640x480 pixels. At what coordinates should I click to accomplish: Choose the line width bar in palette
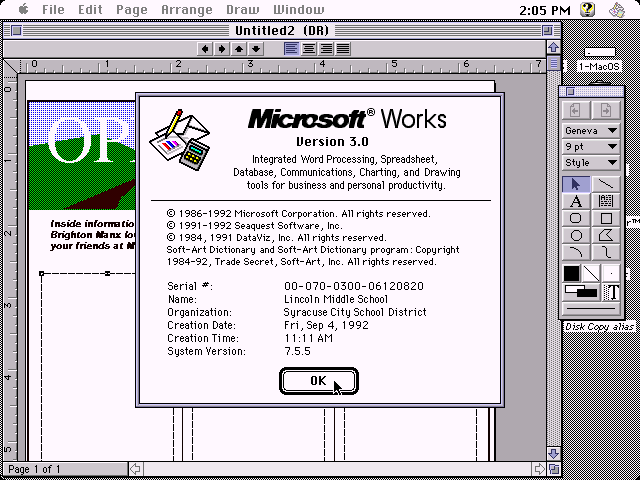click(591, 309)
